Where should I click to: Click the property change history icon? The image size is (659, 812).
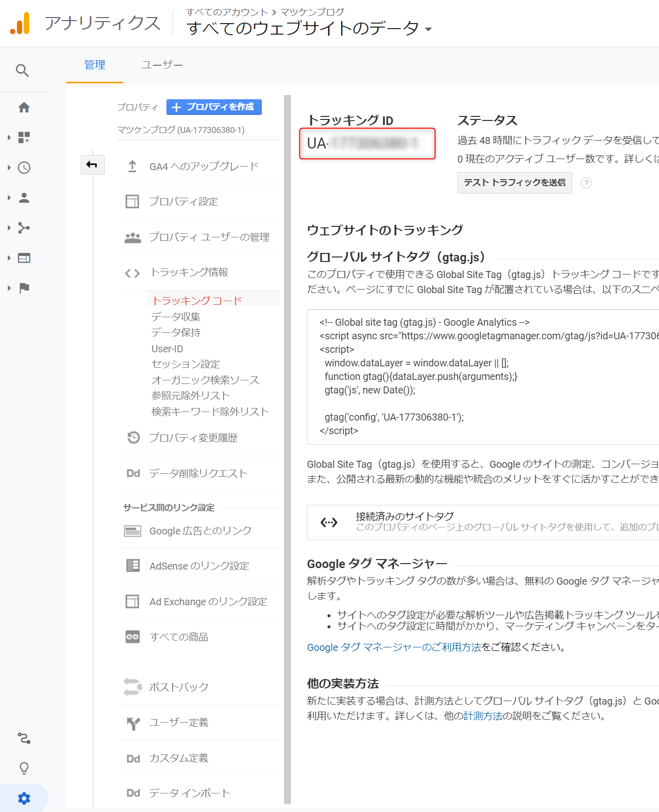click(133, 438)
